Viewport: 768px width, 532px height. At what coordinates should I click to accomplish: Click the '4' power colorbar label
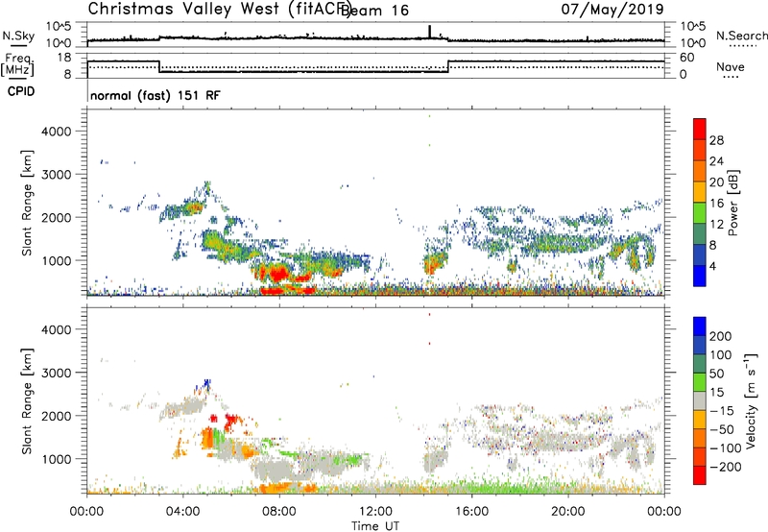713,266
